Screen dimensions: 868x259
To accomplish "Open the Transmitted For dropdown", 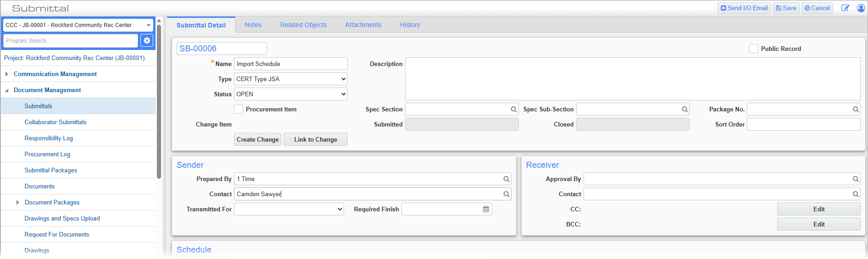I will pos(289,209).
